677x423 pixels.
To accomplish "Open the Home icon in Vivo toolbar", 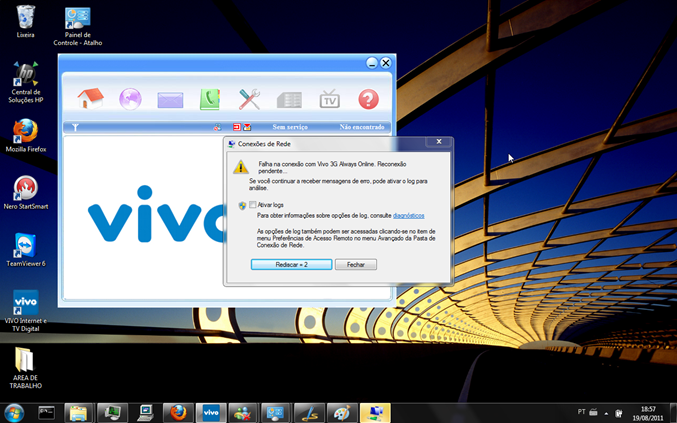I will [91, 99].
